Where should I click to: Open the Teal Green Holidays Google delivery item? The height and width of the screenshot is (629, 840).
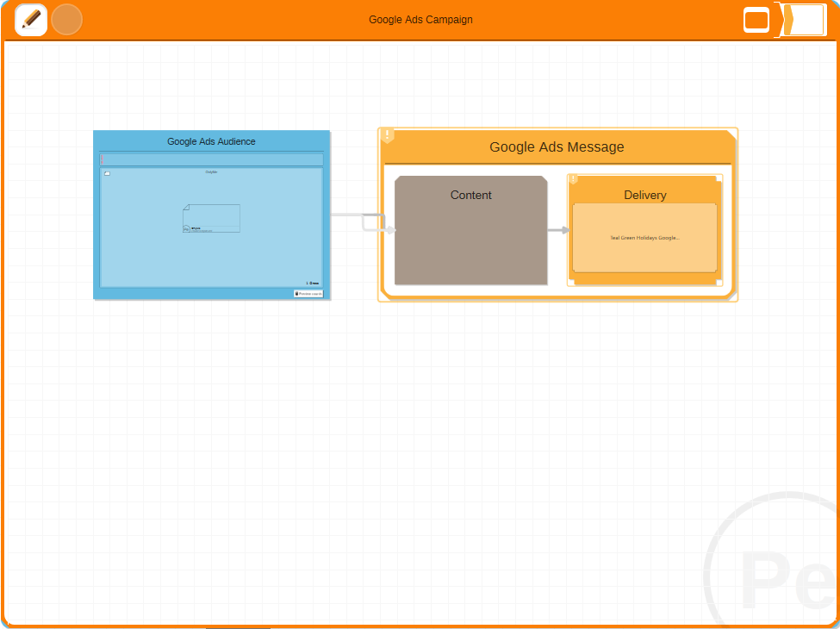(645, 238)
